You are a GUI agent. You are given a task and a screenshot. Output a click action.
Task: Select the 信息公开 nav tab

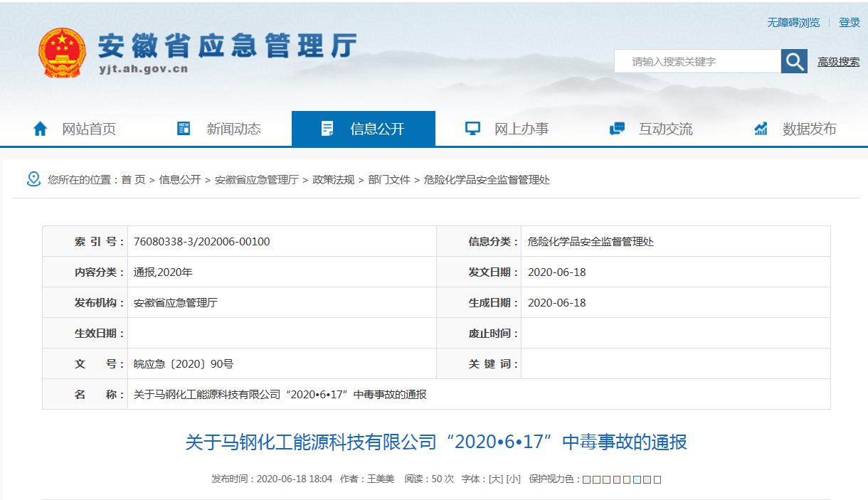pos(364,129)
